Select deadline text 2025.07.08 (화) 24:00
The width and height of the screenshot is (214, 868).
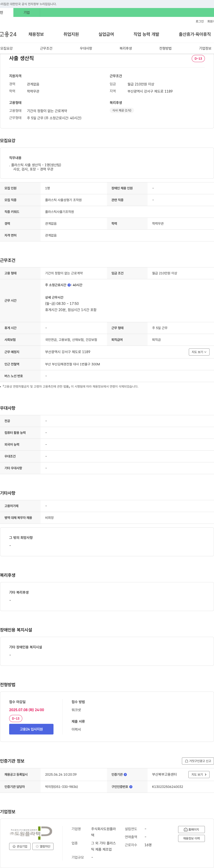tap(26, 710)
